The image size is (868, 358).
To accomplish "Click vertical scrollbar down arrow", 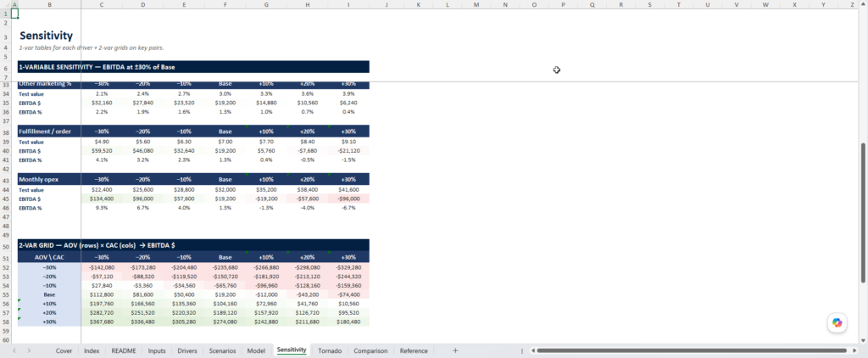I will point(864,340).
